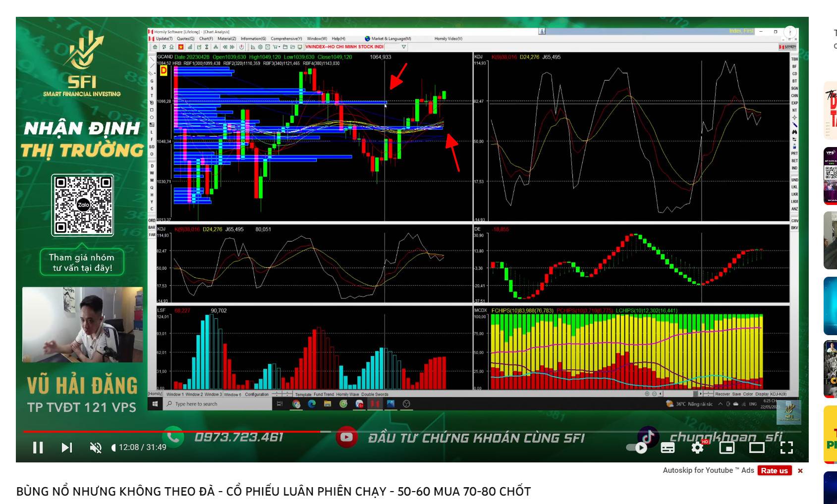Viewport: 837px width, 504px height.
Task: Switch to Window 1 tab
Action: click(175, 395)
